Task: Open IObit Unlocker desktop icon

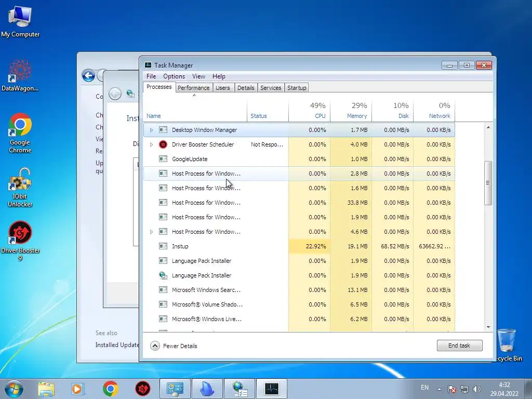Action: pyautogui.click(x=20, y=187)
